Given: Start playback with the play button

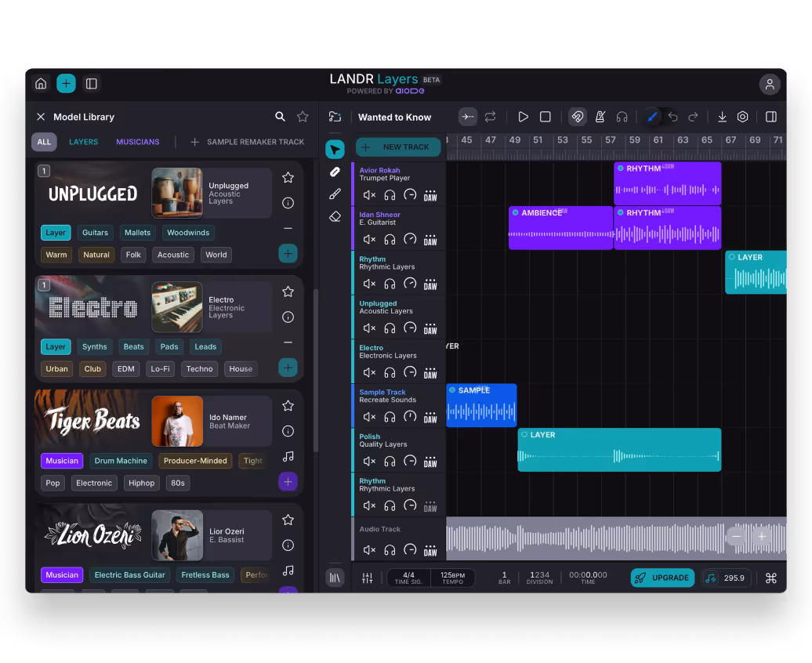Looking at the screenshot, I should pyautogui.click(x=523, y=117).
